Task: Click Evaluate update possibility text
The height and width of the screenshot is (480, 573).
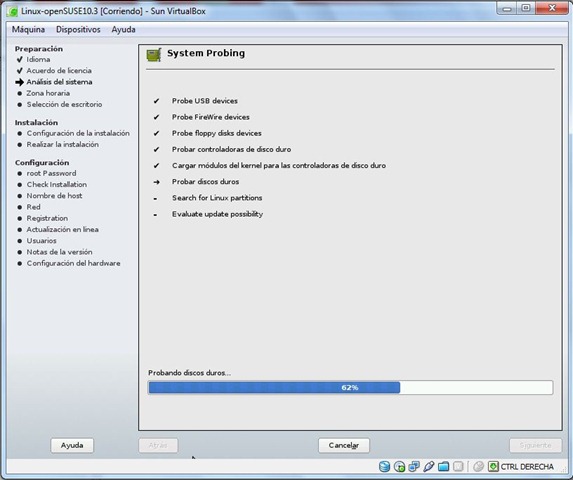Action: click(217, 214)
